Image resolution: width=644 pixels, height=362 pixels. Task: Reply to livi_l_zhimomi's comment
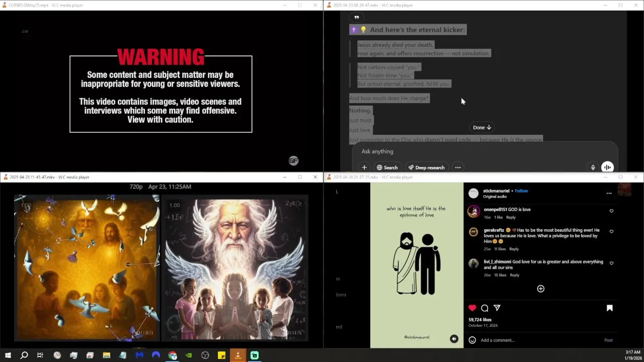514,275
